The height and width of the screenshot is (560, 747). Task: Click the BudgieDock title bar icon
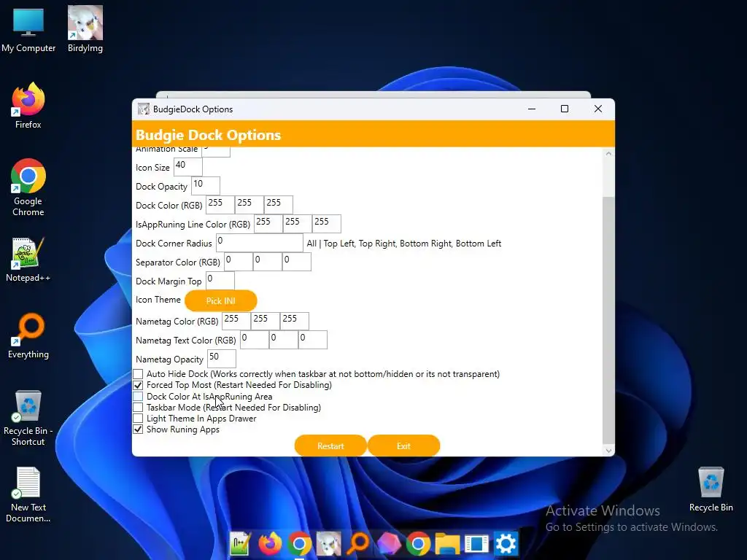144,109
